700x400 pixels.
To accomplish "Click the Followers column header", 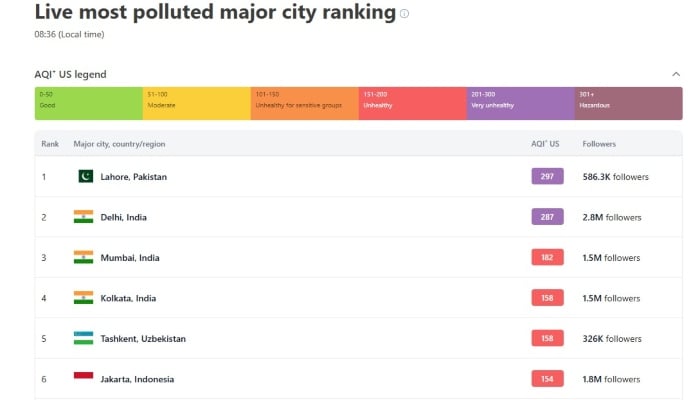I will (599, 144).
